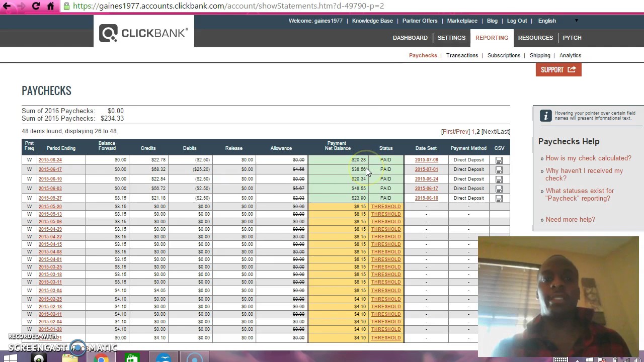Open 'How is my check calculated?' help link

click(588, 158)
